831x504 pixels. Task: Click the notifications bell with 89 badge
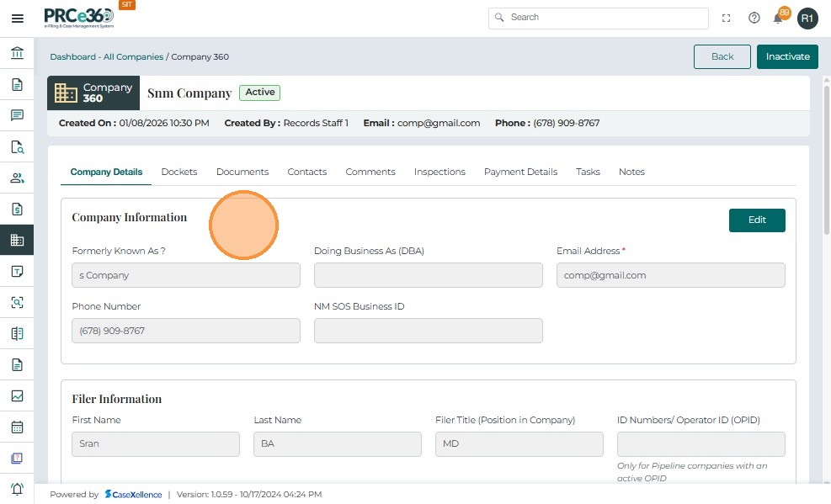pyautogui.click(x=779, y=18)
